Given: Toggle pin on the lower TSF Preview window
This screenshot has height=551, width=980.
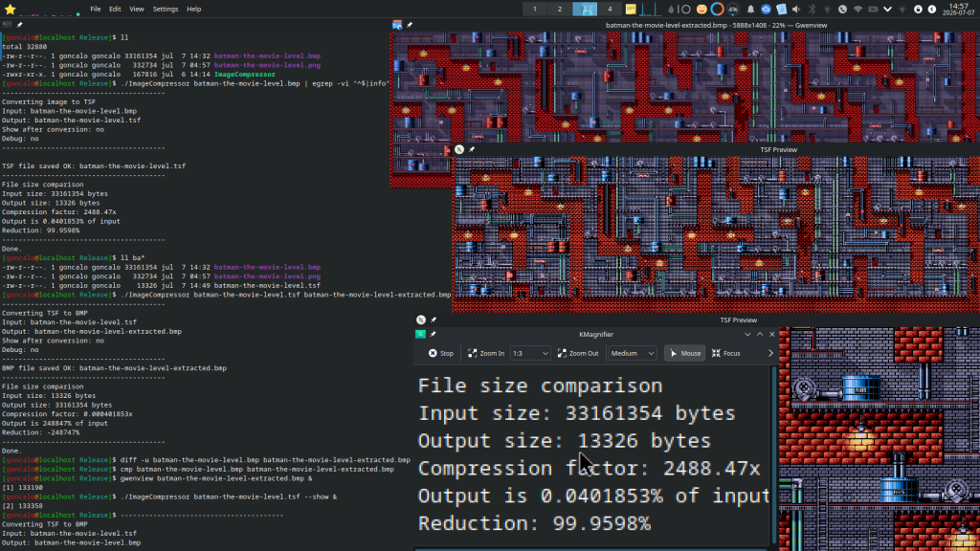Looking at the screenshot, I should (x=434, y=320).
